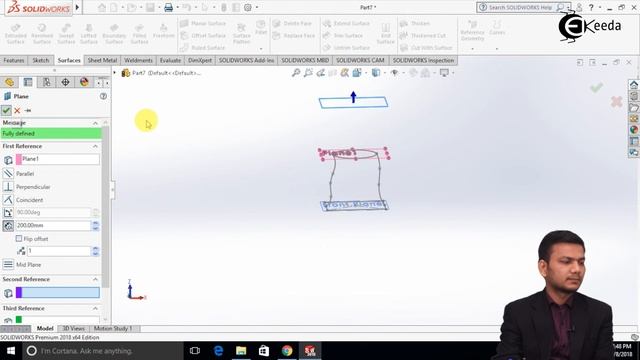Image resolution: width=640 pixels, height=360 pixels.
Task: Expand the SOLIDWORKS menu arrow
Action: point(77,7)
